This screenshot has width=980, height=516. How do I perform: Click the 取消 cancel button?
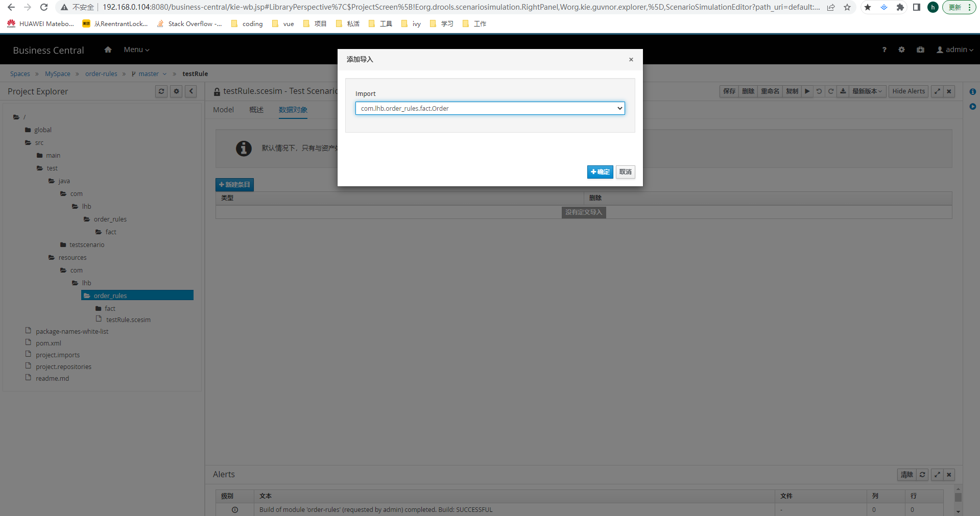[x=625, y=172]
